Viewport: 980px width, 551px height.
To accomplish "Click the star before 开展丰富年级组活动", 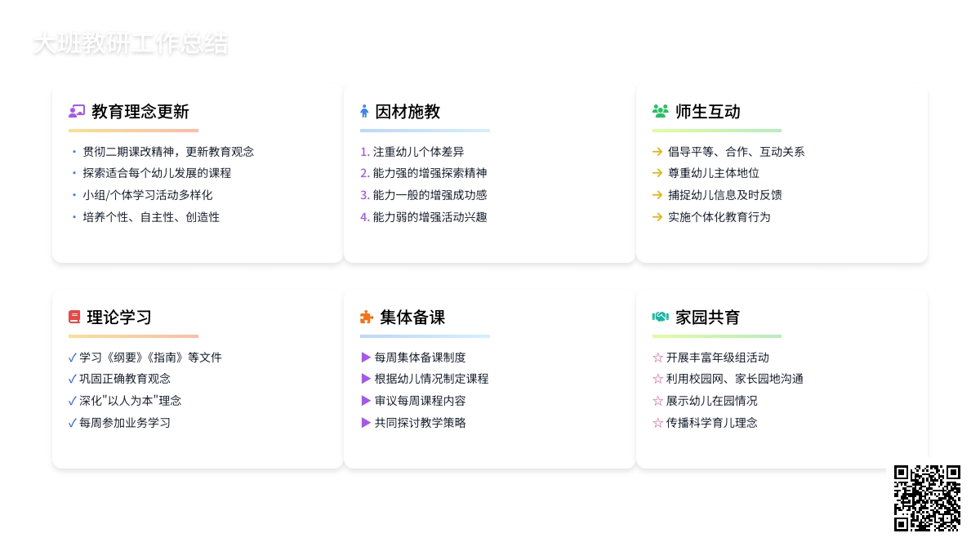I will coord(657,358).
